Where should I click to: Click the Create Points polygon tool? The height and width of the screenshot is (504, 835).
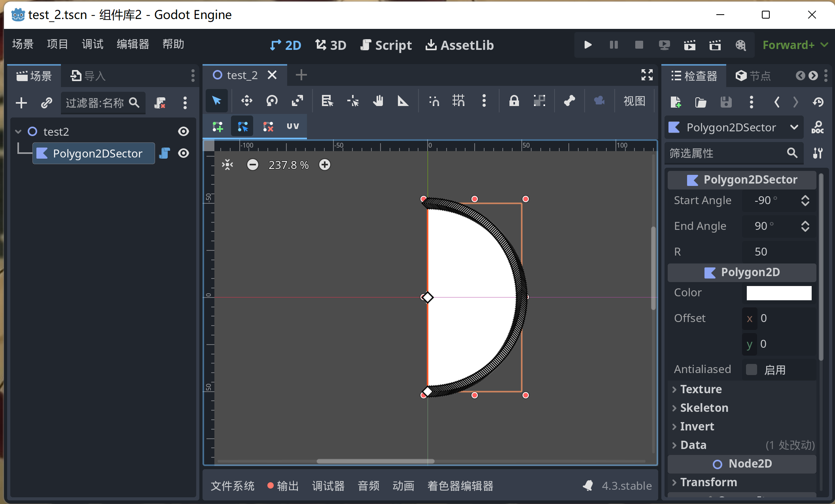(x=218, y=127)
